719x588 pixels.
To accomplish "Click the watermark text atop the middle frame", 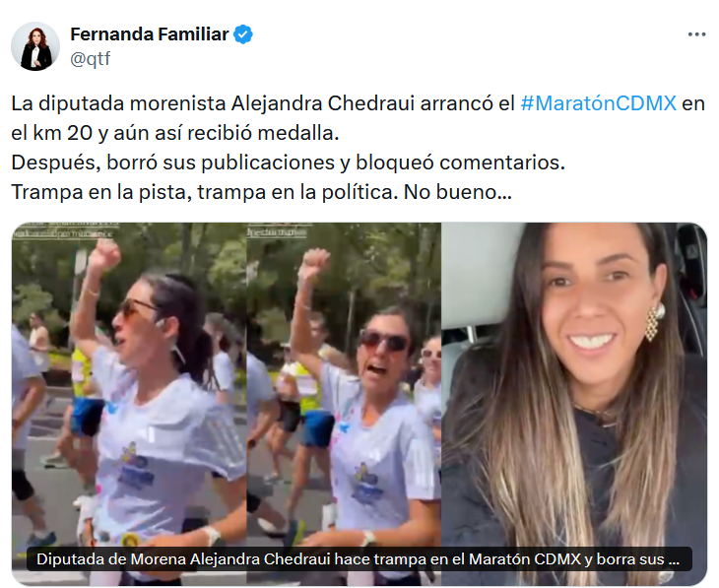I will tap(278, 232).
